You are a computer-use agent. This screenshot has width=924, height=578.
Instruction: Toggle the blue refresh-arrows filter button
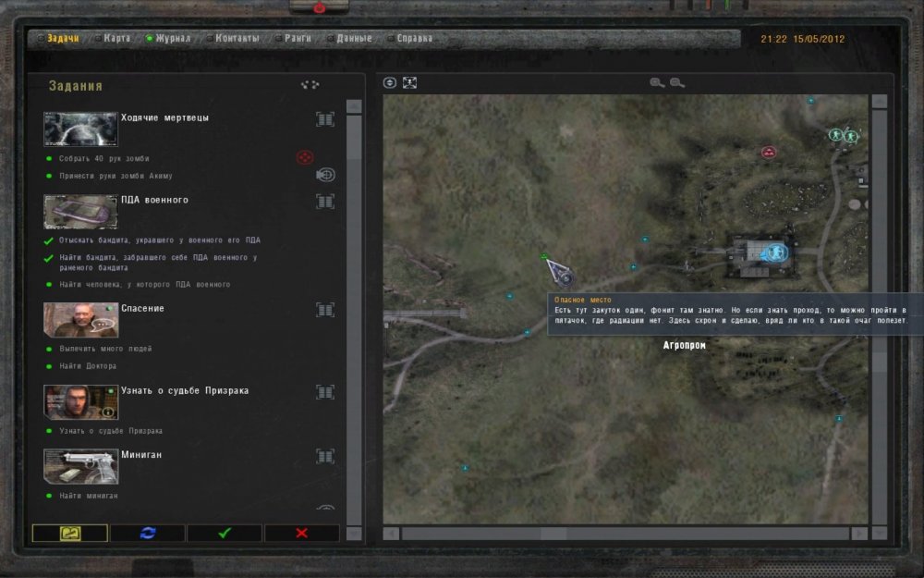coord(147,534)
